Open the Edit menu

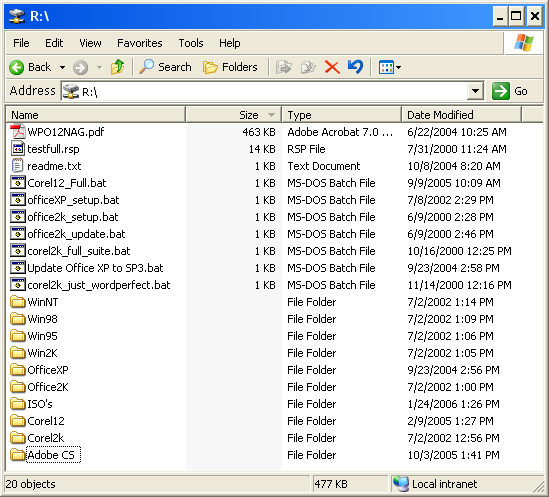[54, 43]
